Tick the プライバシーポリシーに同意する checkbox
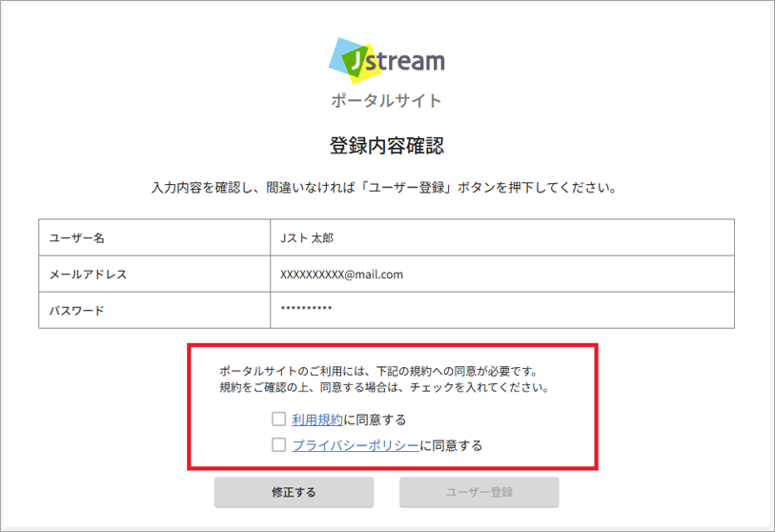The width and height of the screenshot is (775, 532). tap(278, 445)
